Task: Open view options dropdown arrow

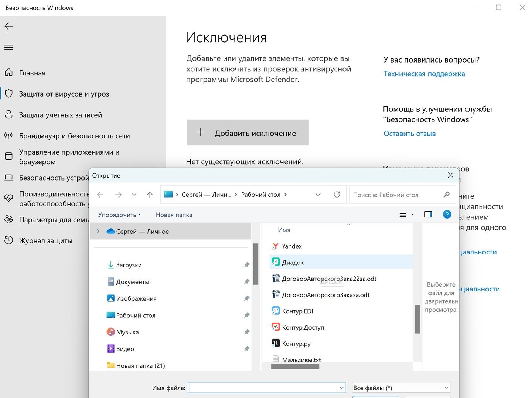Action: tap(412, 215)
